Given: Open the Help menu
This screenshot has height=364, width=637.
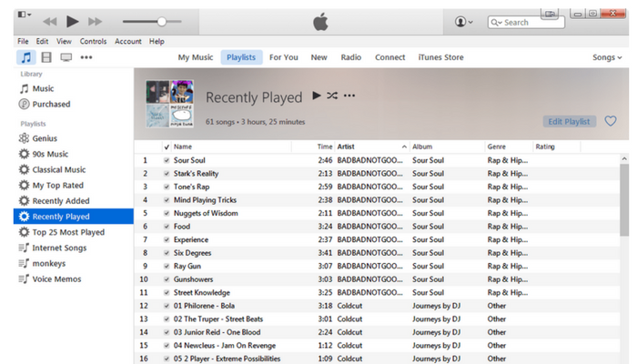Looking at the screenshot, I should [157, 42].
